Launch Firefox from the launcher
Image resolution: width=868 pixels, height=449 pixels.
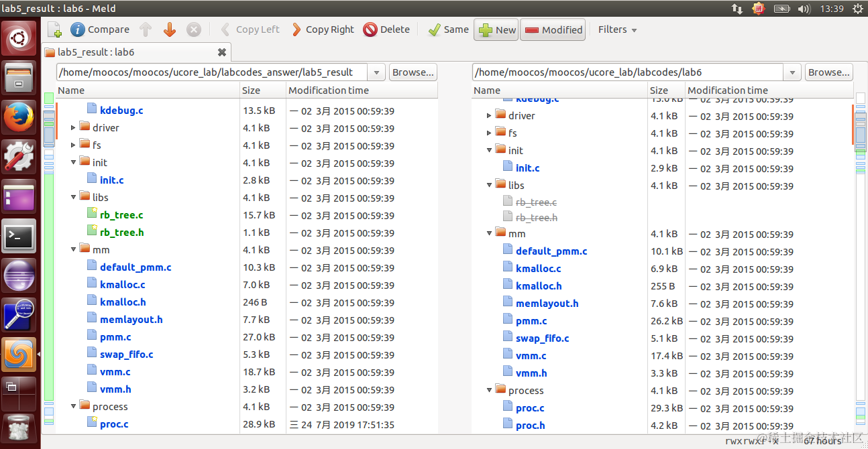[19, 117]
